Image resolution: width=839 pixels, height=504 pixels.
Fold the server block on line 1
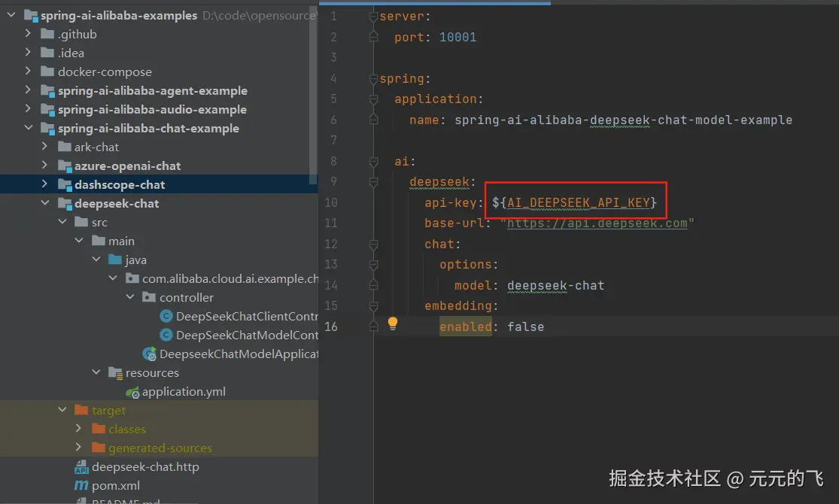coord(373,17)
